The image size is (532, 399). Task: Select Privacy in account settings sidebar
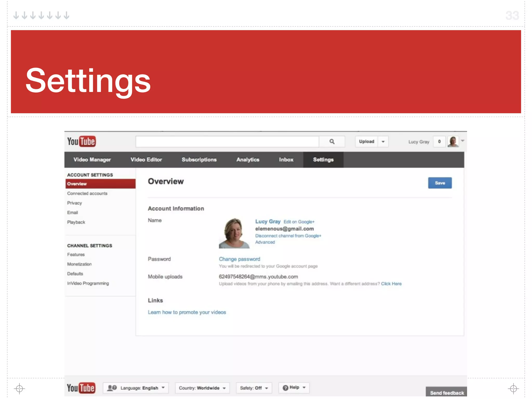(x=75, y=203)
